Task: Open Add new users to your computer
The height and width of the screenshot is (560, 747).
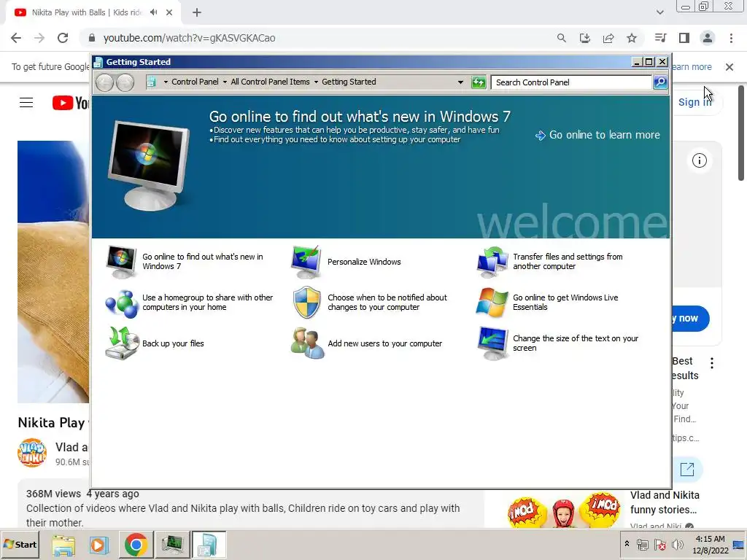Action: click(x=385, y=343)
